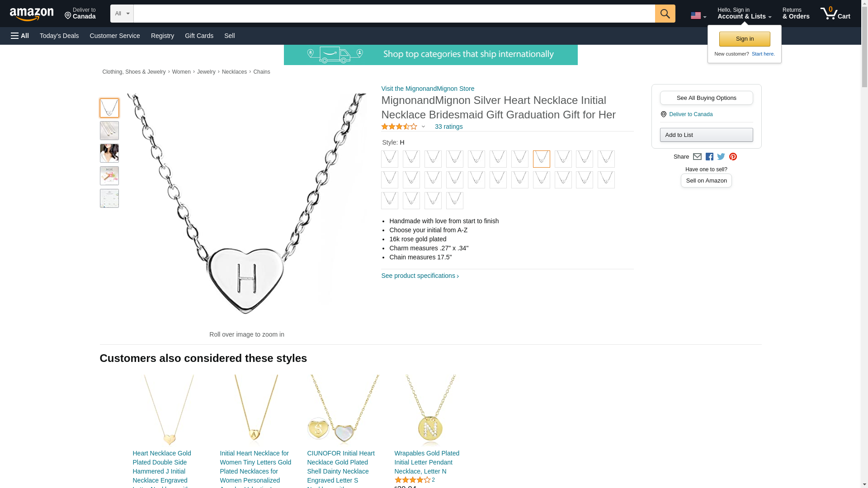Open the shopping cart icon
The height and width of the screenshot is (488, 868).
(835, 14)
